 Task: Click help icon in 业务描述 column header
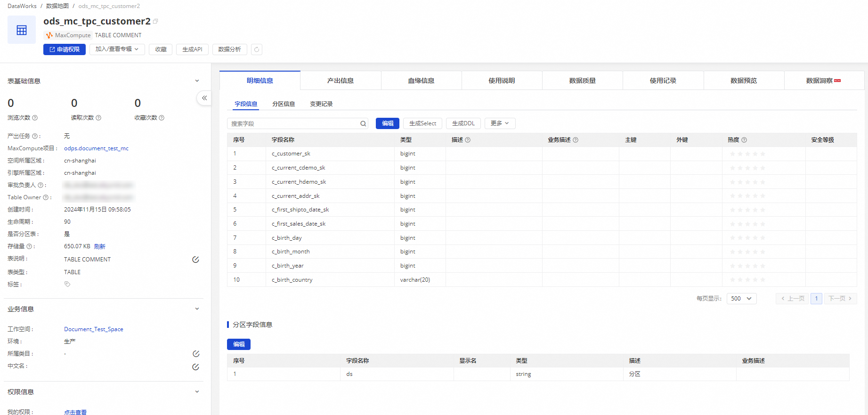tap(576, 140)
